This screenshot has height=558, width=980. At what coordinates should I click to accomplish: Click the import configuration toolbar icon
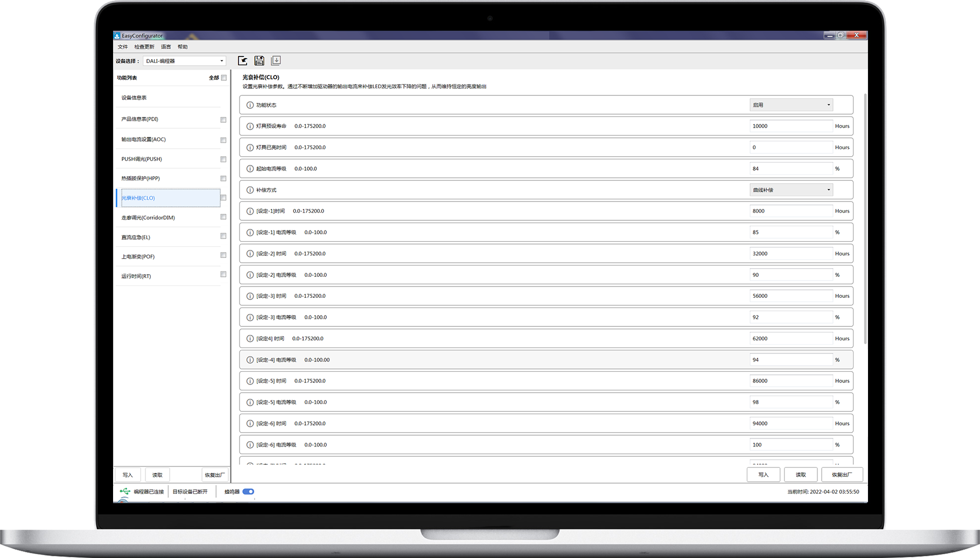click(243, 61)
